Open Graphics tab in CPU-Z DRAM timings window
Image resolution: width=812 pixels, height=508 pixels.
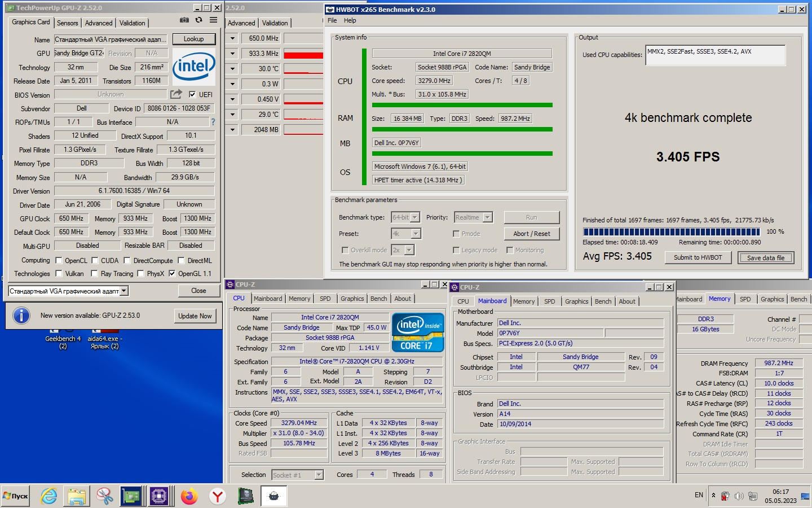tap(773, 299)
